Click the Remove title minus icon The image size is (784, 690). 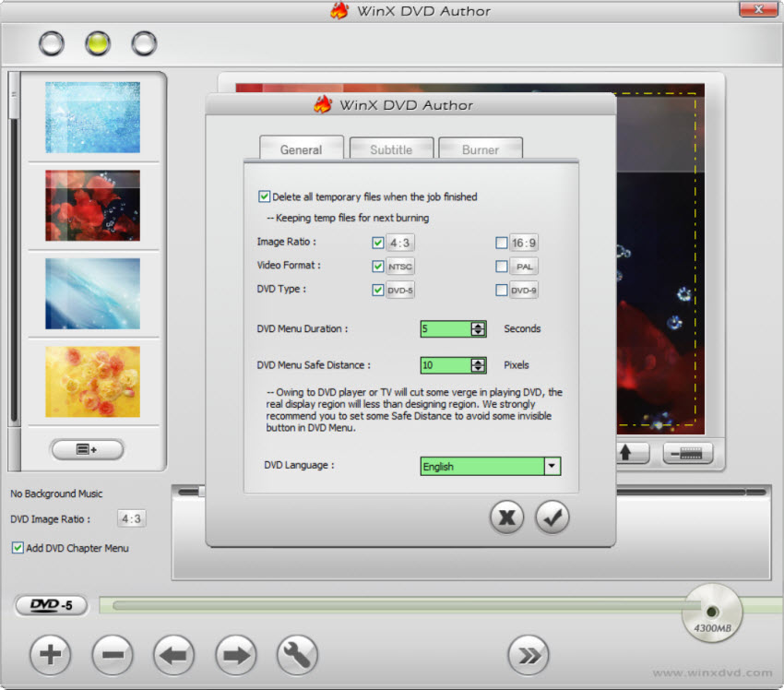pyautogui.click(x=112, y=655)
